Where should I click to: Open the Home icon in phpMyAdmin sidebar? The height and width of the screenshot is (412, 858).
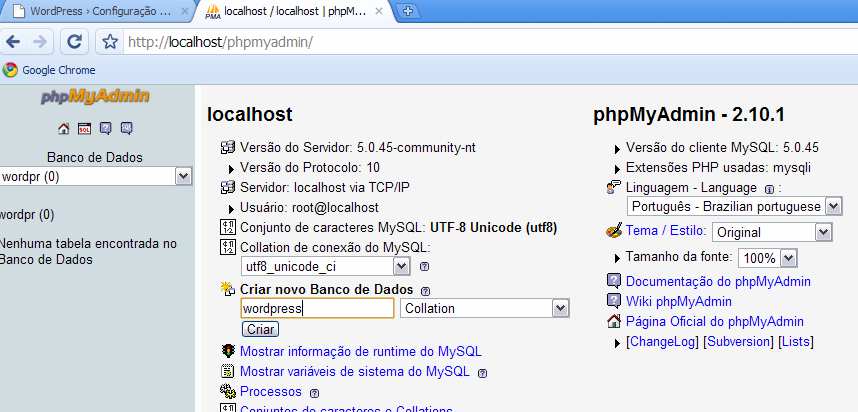(x=63, y=129)
